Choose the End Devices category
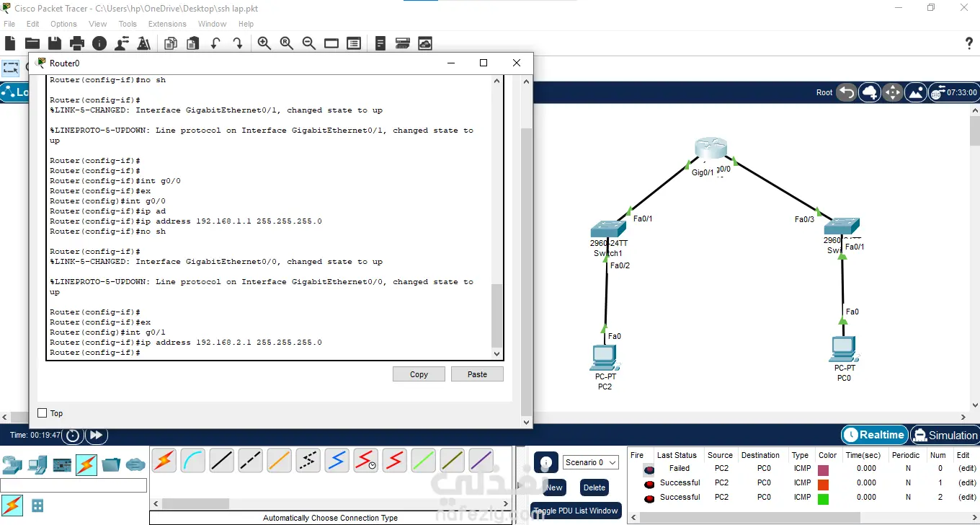Screen dimensions: 980x525 37,465
